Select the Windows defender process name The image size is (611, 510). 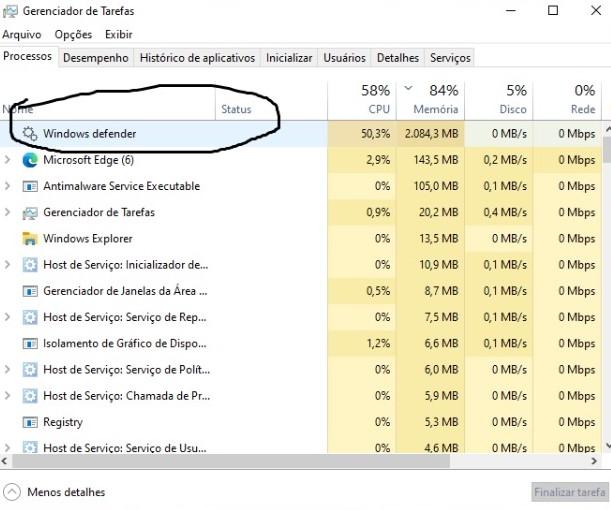90,134
